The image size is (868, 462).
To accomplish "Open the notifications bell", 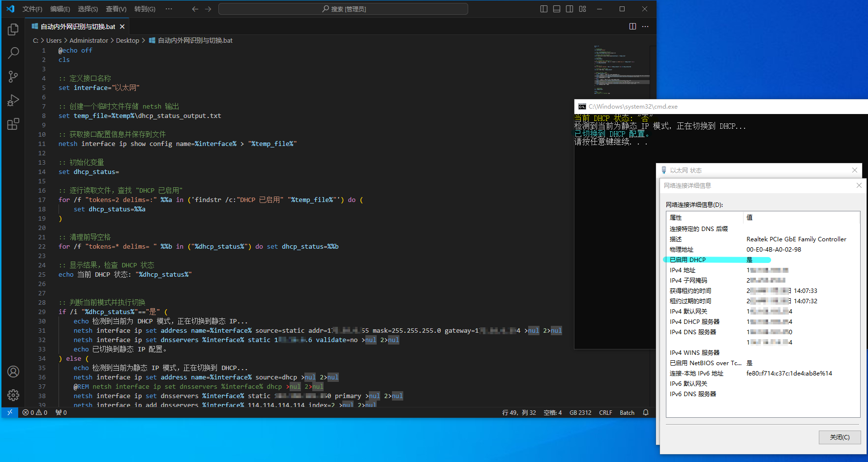I will pyautogui.click(x=646, y=412).
